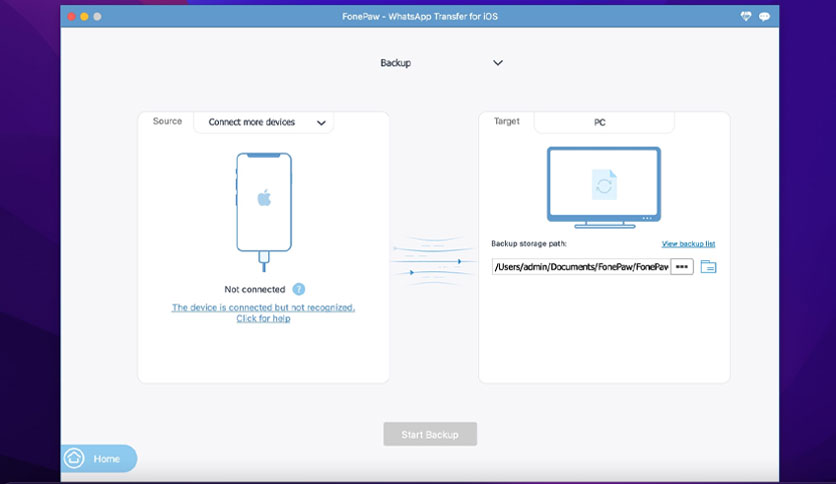
Task: Click the window title FonePaw - WhatsApp Transfer for iOS
Action: pos(420,17)
